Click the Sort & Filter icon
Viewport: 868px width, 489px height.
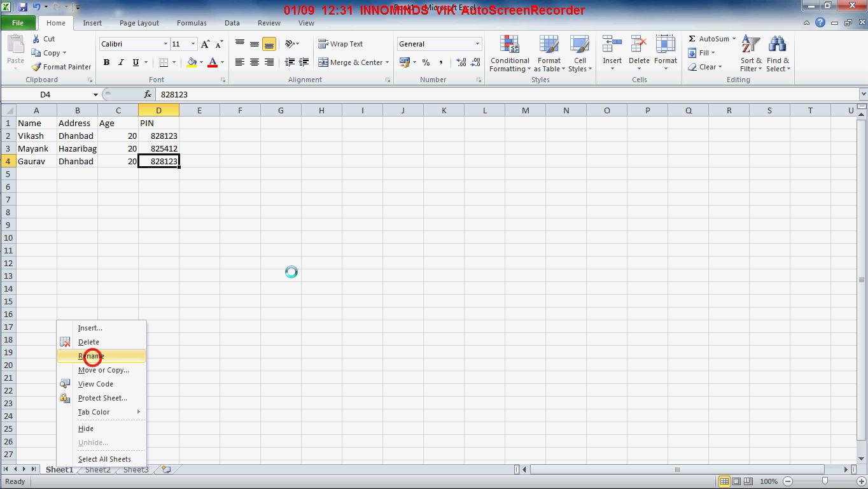tap(751, 45)
